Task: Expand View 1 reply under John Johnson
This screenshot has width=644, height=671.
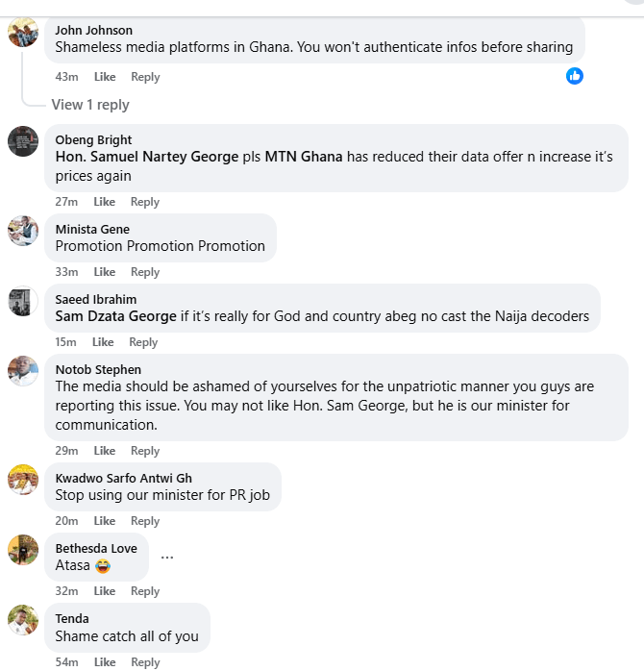Action: tap(90, 105)
